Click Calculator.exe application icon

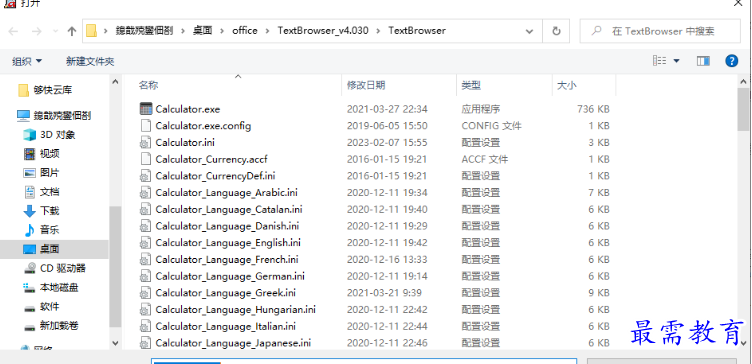(145, 109)
